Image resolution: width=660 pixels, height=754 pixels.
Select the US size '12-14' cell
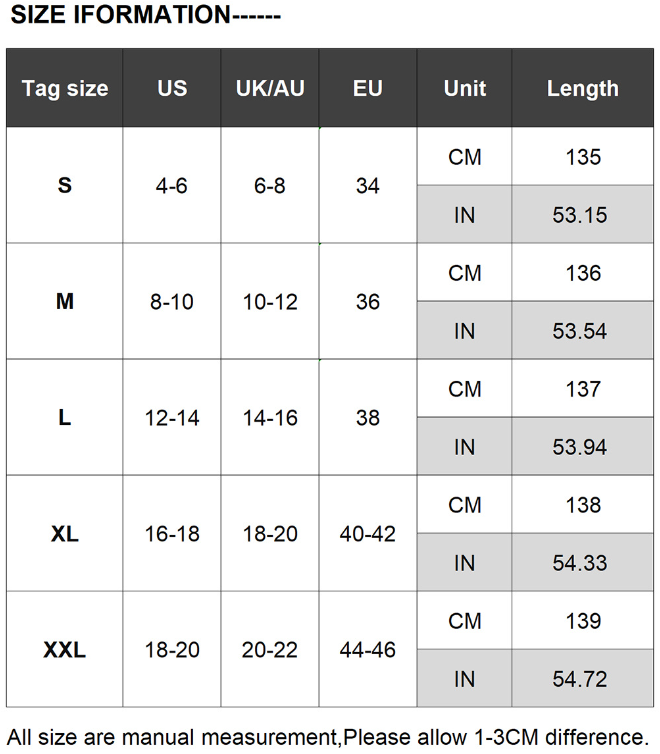pos(172,418)
